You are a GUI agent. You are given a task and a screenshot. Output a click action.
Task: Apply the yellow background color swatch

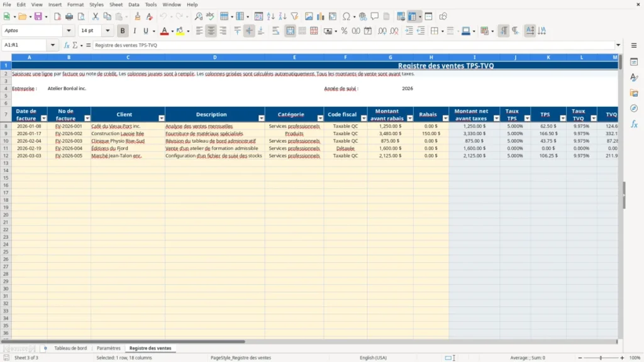180,31
